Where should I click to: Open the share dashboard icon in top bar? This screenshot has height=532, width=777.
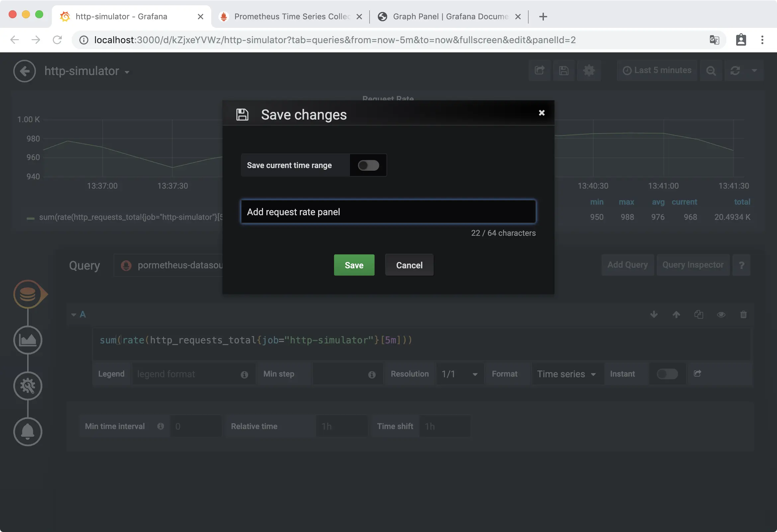[x=540, y=70]
